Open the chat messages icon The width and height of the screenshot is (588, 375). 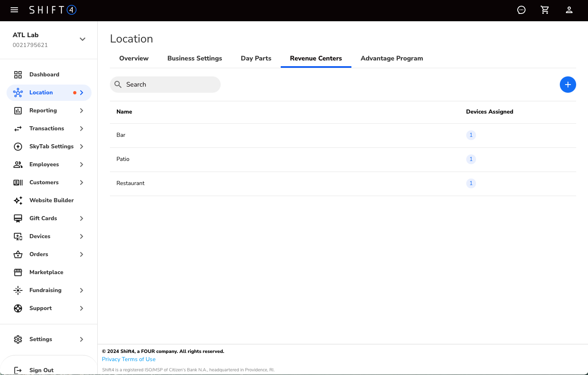521,10
